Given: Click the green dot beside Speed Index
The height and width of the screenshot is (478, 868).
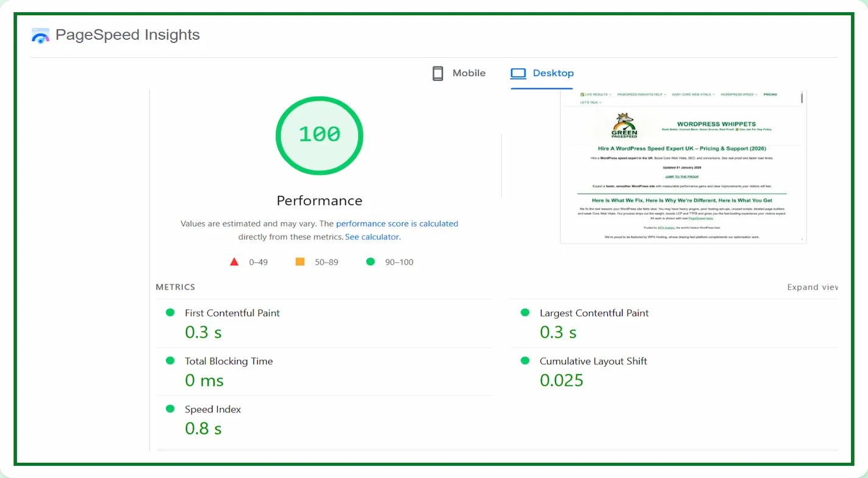Looking at the screenshot, I should point(170,409).
